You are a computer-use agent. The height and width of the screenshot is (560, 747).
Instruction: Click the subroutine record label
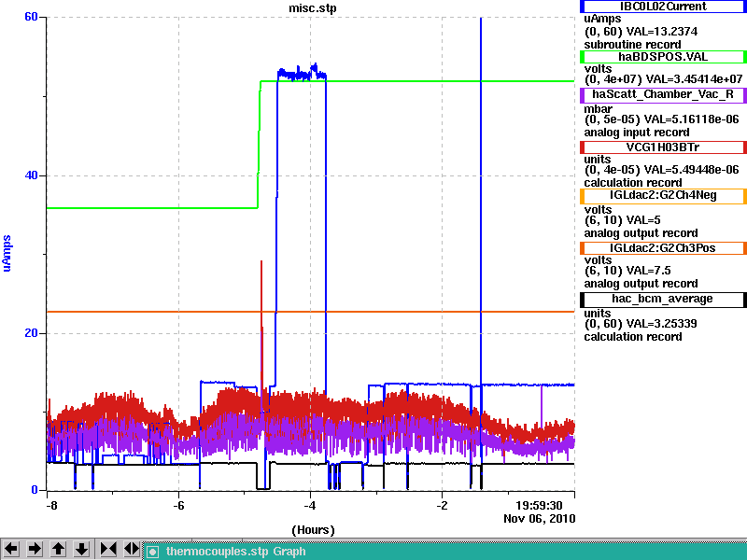coord(633,45)
